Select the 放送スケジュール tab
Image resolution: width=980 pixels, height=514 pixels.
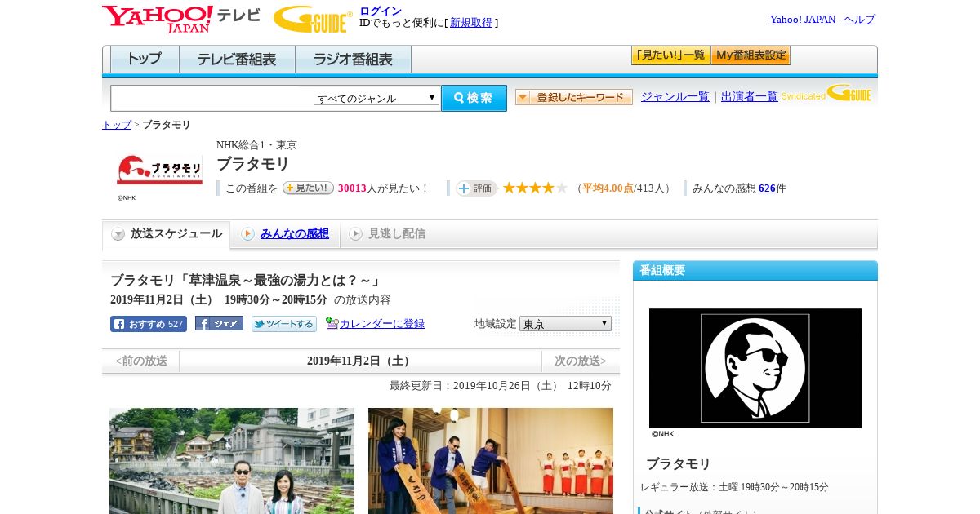166,234
